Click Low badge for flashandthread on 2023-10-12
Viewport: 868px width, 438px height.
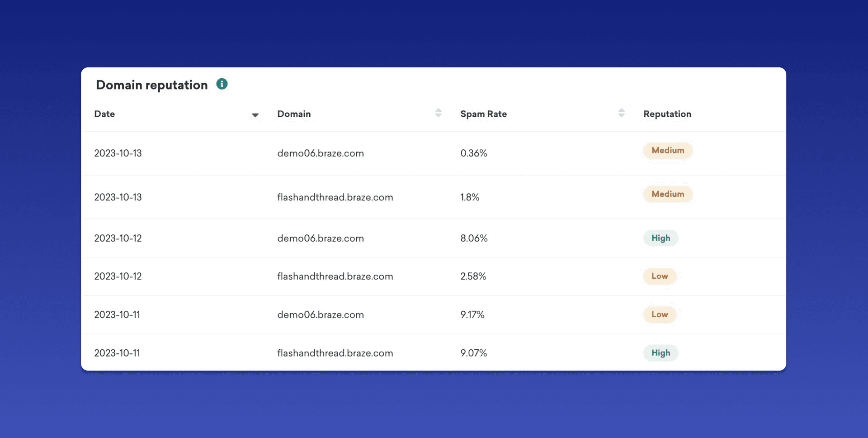point(660,276)
